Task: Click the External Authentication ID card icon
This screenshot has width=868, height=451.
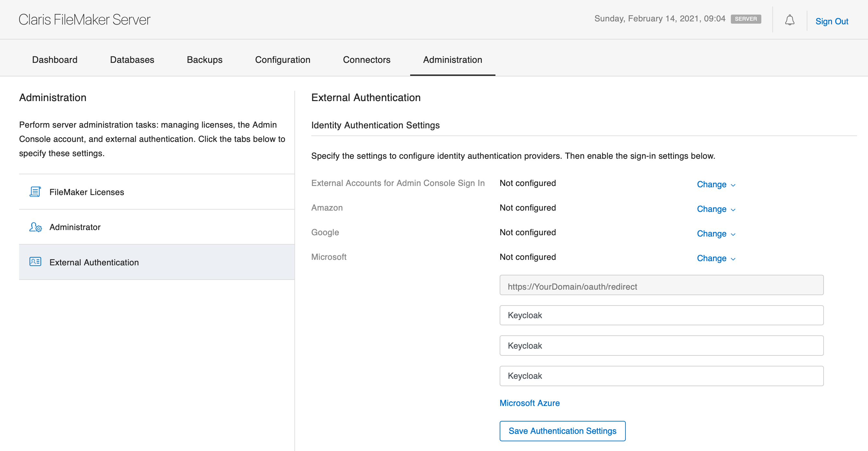Action: click(35, 262)
